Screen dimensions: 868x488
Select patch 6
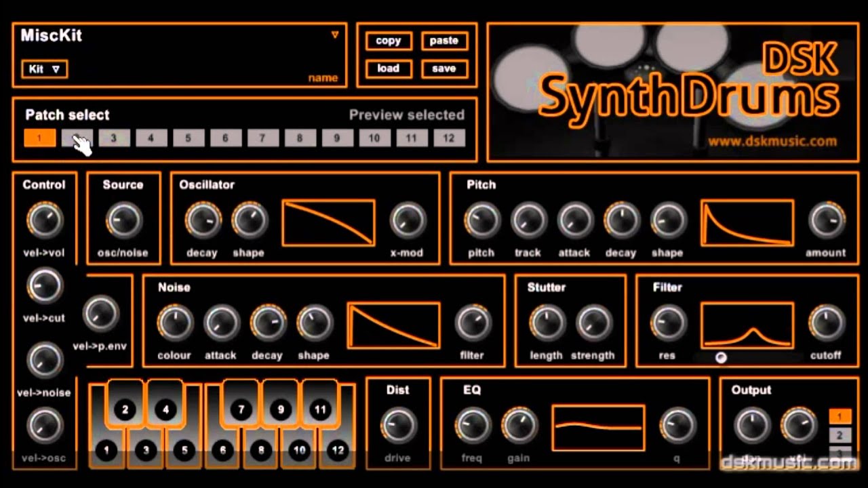click(226, 138)
